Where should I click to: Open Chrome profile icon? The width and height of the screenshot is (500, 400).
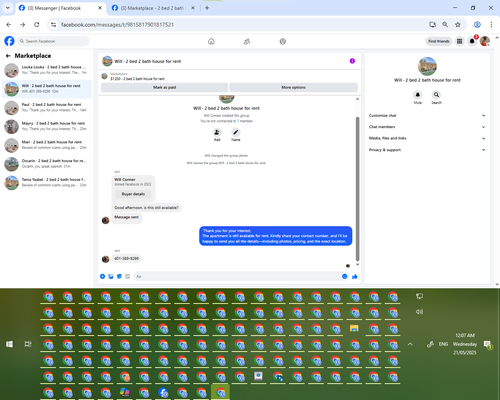(477, 24)
